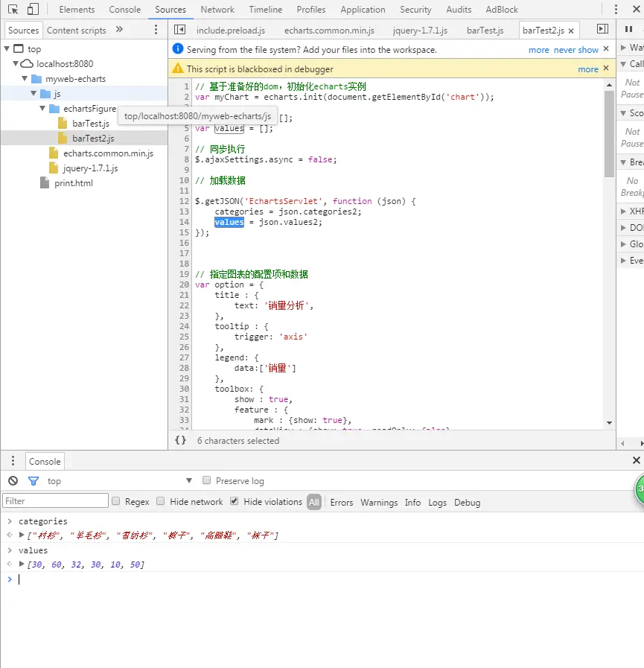The width and height of the screenshot is (644, 668).
Task: Filter console by Warnings
Action: coord(379,503)
